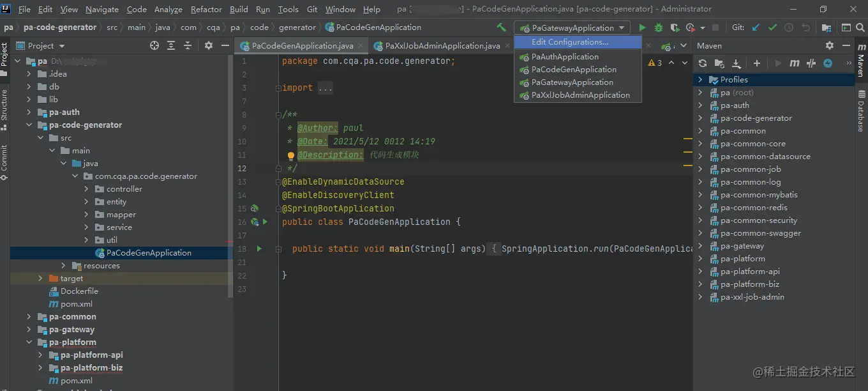This screenshot has width=868, height=391.
Task: Select Edit Configurations... from dropdown list
Action: click(x=578, y=42)
